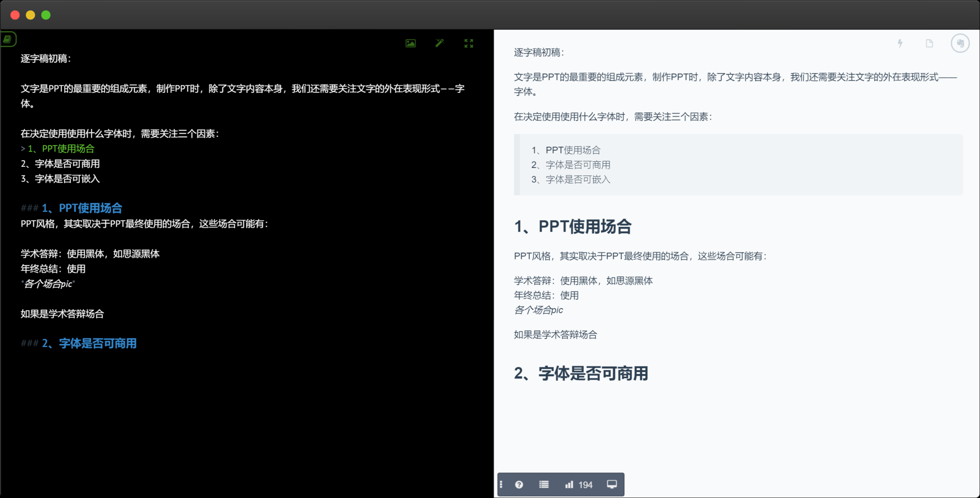
Task: Click '2、字体是否可商用' list line in editor
Action: coord(60,164)
